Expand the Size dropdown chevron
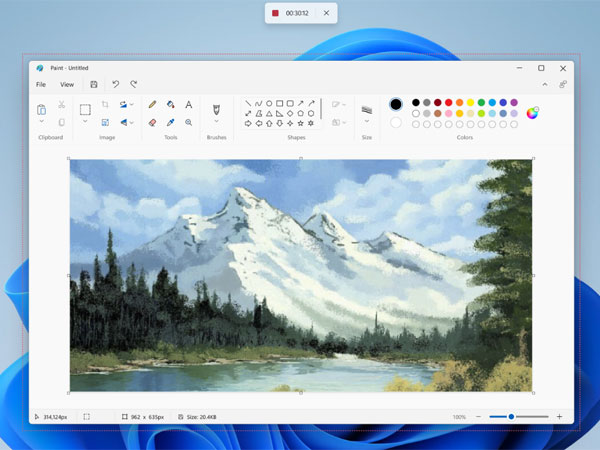600x450 pixels. 367,121
